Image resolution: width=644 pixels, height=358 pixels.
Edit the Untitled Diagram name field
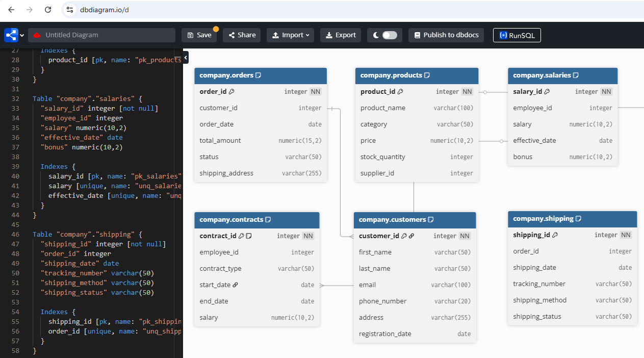click(x=101, y=35)
